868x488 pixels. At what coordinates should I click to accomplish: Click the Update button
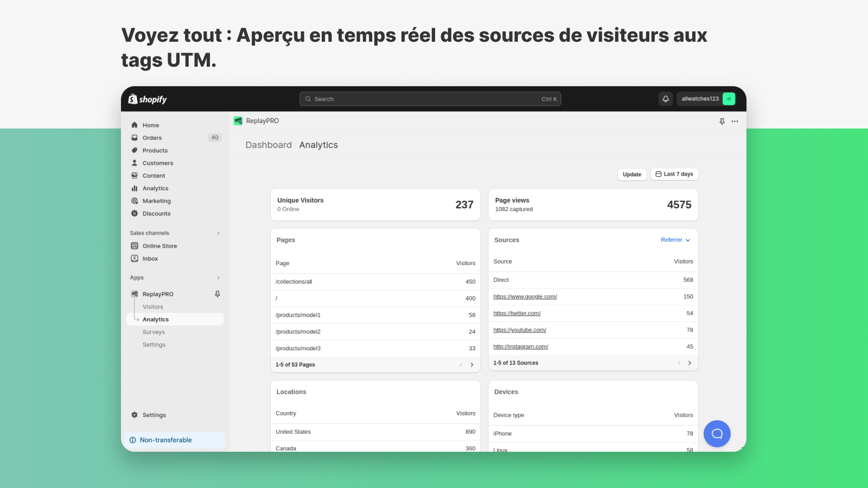(632, 175)
